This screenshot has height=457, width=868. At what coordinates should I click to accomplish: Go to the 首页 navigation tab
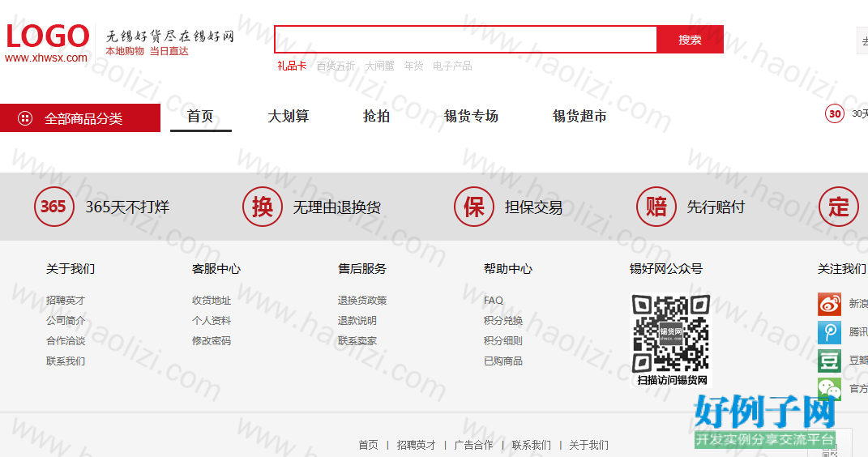(x=200, y=116)
